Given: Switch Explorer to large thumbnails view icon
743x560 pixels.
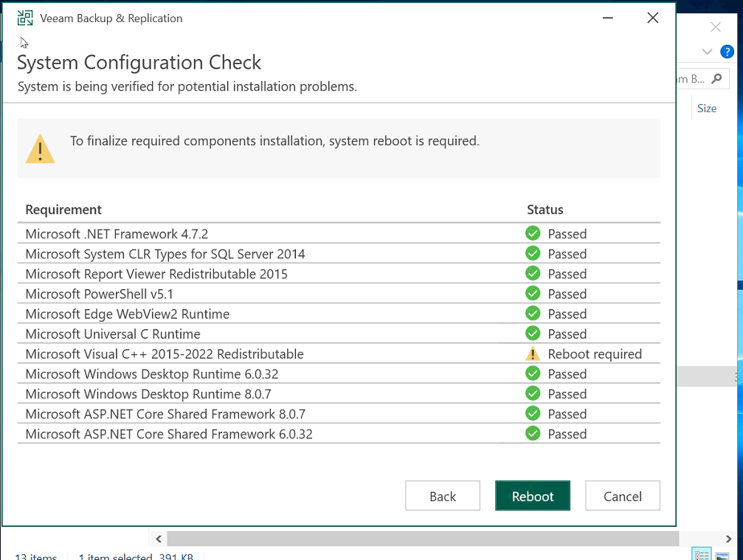Looking at the screenshot, I should [722, 556].
